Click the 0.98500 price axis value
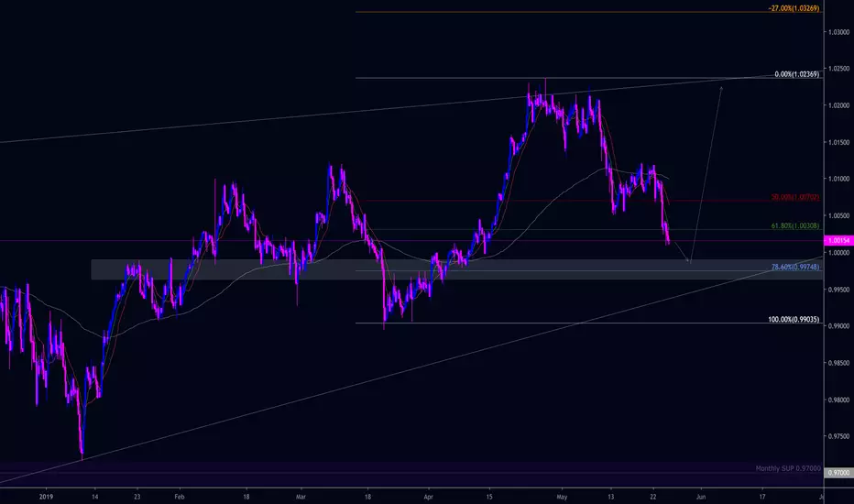Screen dimensions: 854x504 pos(838,363)
